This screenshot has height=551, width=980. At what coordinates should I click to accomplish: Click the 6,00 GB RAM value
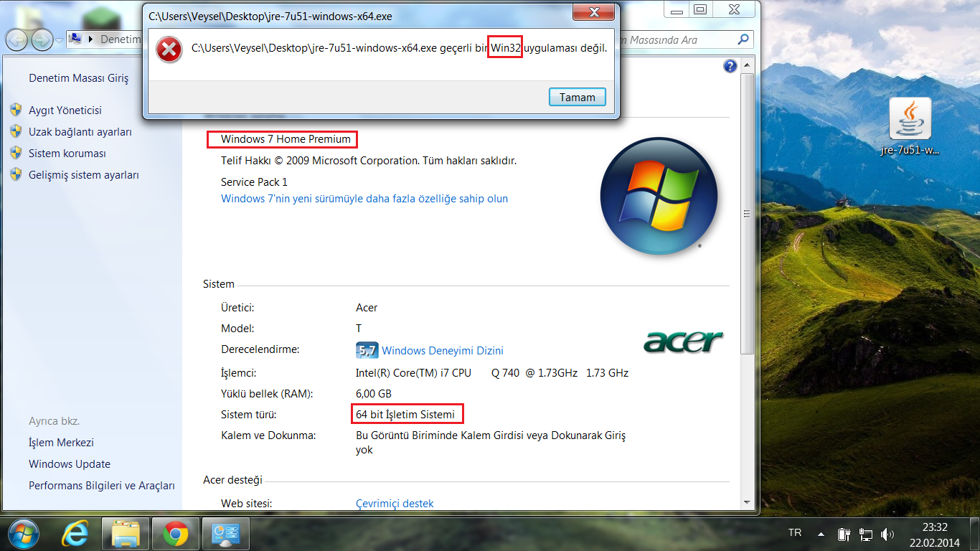[374, 394]
